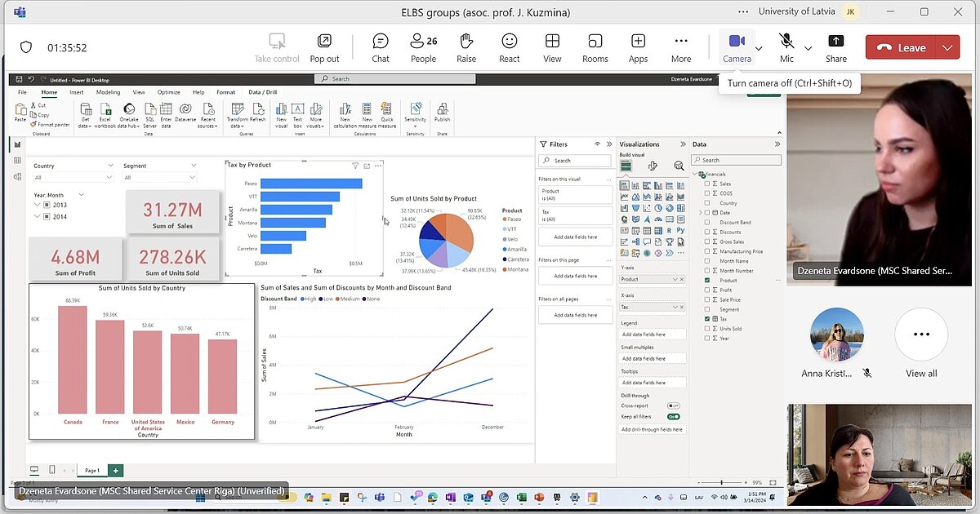Toggle the Keep all filters switch

click(x=674, y=417)
